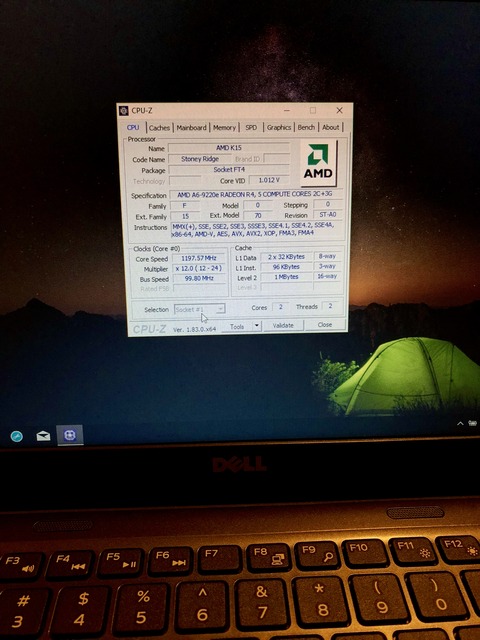Click the teal round taskbar icon

[x=17, y=437]
